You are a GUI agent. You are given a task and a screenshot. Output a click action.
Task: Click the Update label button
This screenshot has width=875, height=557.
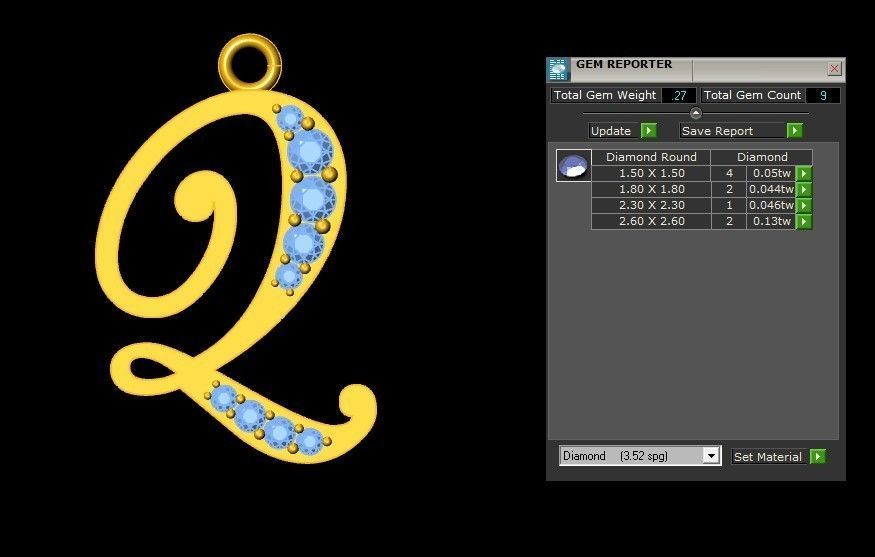point(611,131)
